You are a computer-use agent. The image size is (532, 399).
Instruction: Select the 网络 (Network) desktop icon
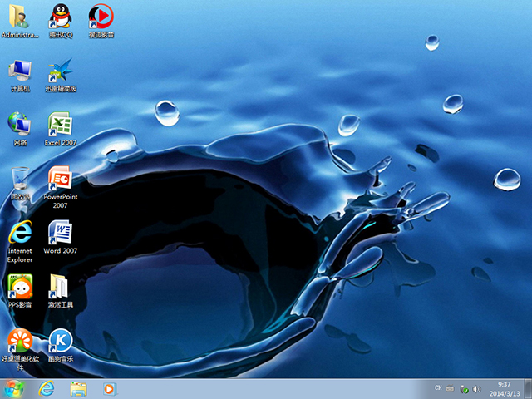20,125
